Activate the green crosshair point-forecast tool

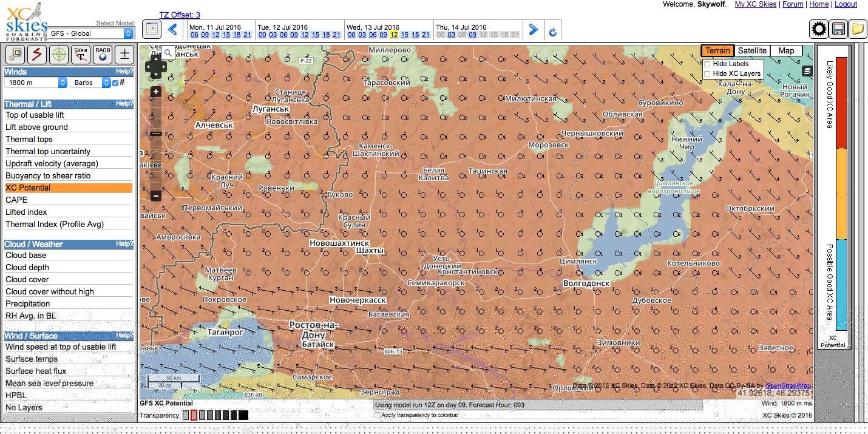click(58, 55)
